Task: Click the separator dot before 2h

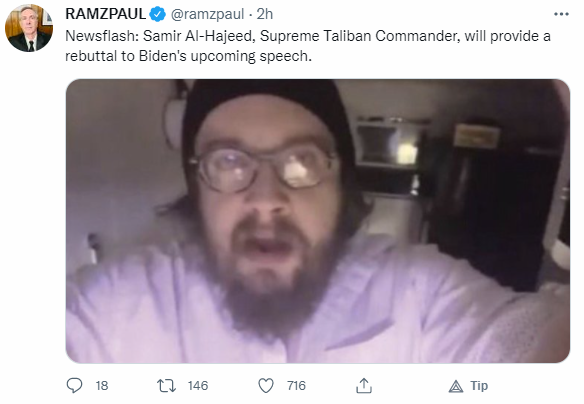Action: coord(251,15)
